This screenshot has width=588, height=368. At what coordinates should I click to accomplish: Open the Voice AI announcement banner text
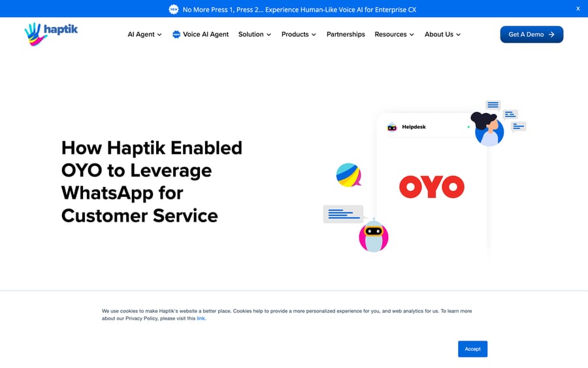(299, 9)
